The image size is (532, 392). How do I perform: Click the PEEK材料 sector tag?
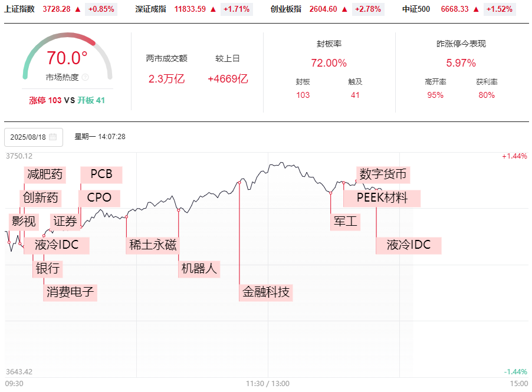[382, 198]
